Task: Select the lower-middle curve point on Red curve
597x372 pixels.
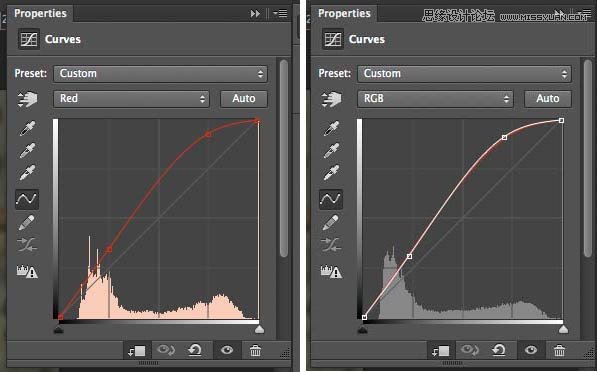Action: 110,249
